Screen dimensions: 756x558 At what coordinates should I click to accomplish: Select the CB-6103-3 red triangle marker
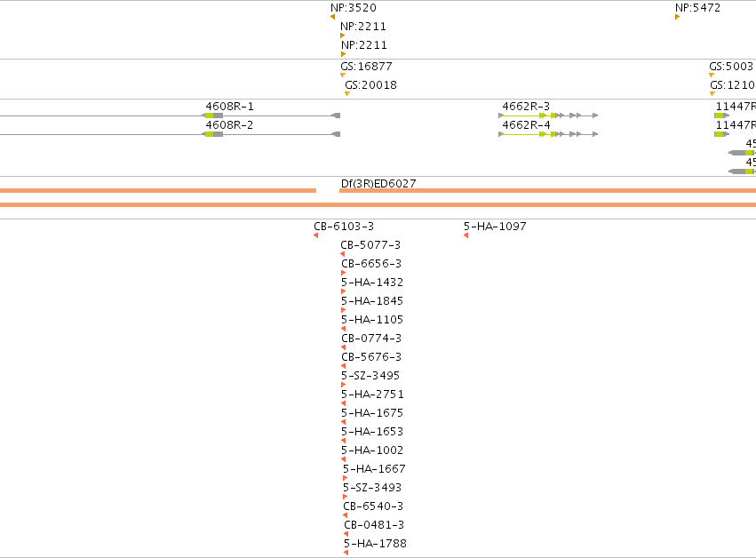315,235
